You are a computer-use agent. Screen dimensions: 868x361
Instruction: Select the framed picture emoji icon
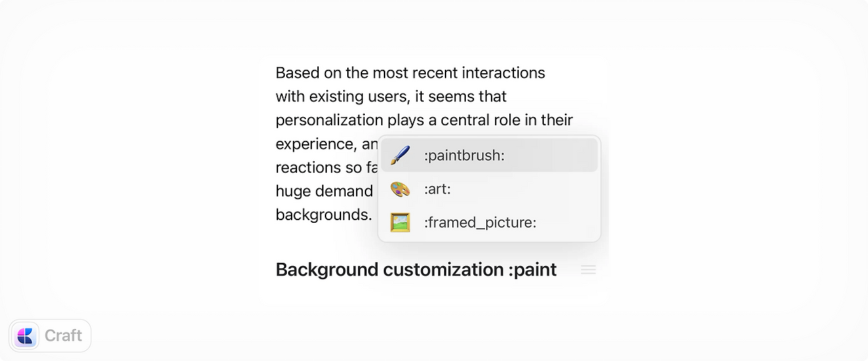pyautogui.click(x=400, y=222)
